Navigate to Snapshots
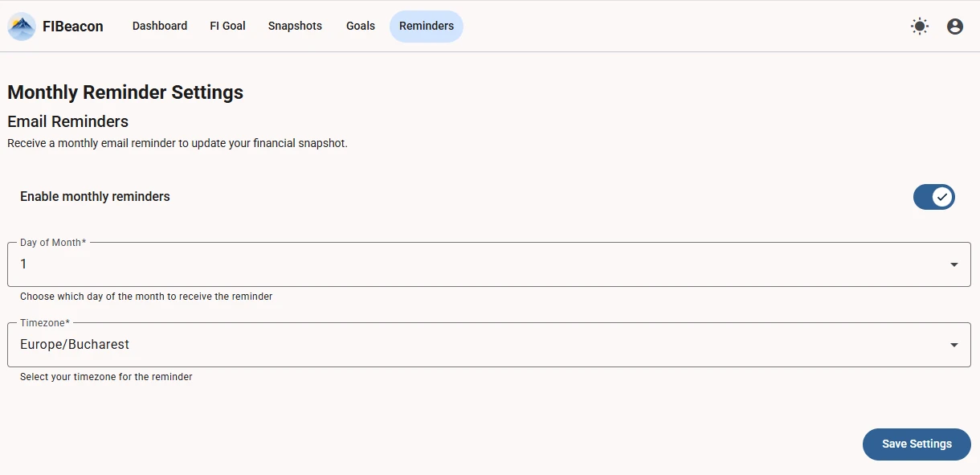 295,26
